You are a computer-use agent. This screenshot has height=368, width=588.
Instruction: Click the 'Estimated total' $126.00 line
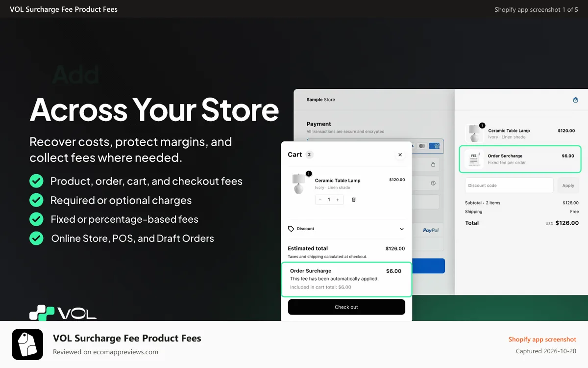(346, 248)
